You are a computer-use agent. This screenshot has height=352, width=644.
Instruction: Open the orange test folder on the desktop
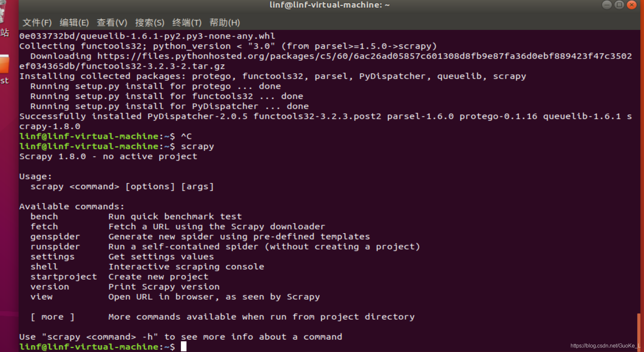[x=5, y=64]
